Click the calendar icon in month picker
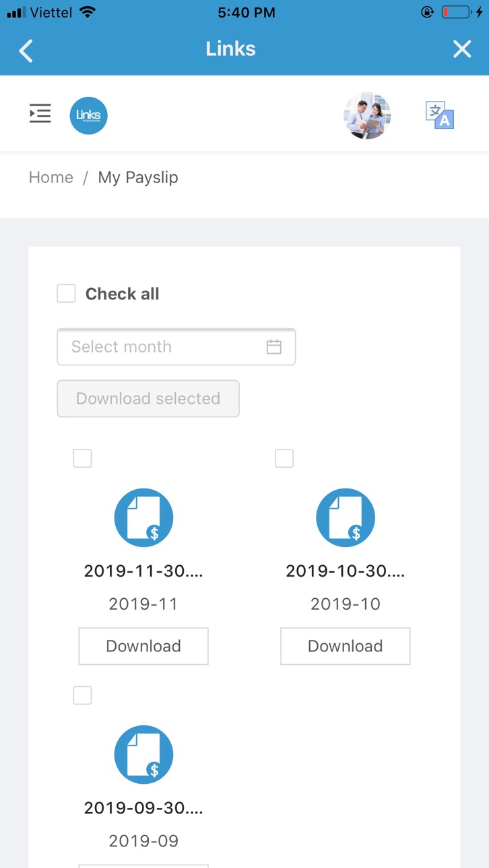489x868 pixels. pyautogui.click(x=273, y=347)
